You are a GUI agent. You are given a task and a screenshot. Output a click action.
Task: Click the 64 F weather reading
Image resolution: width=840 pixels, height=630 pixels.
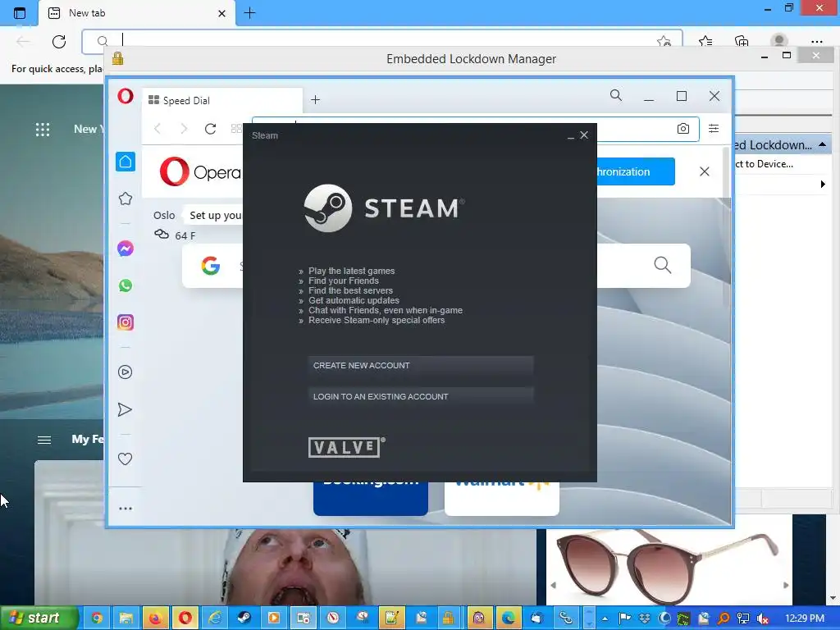185,235
